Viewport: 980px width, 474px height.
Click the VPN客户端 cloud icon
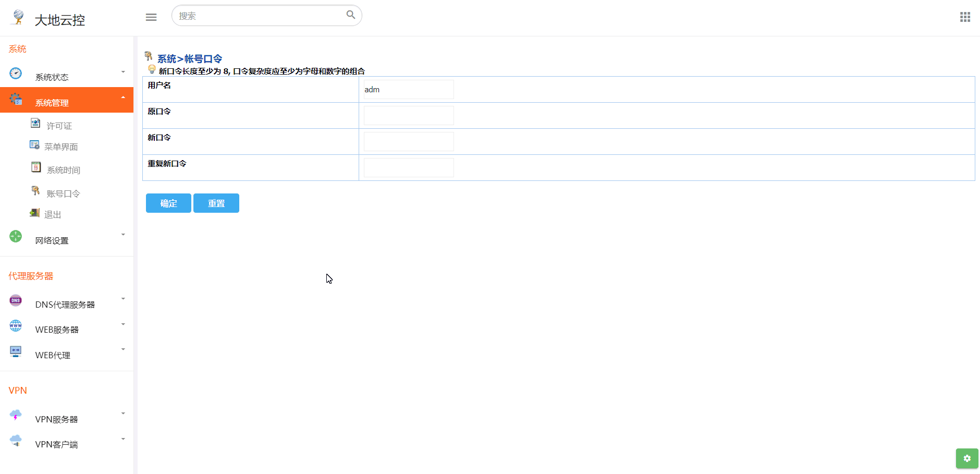click(x=16, y=441)
